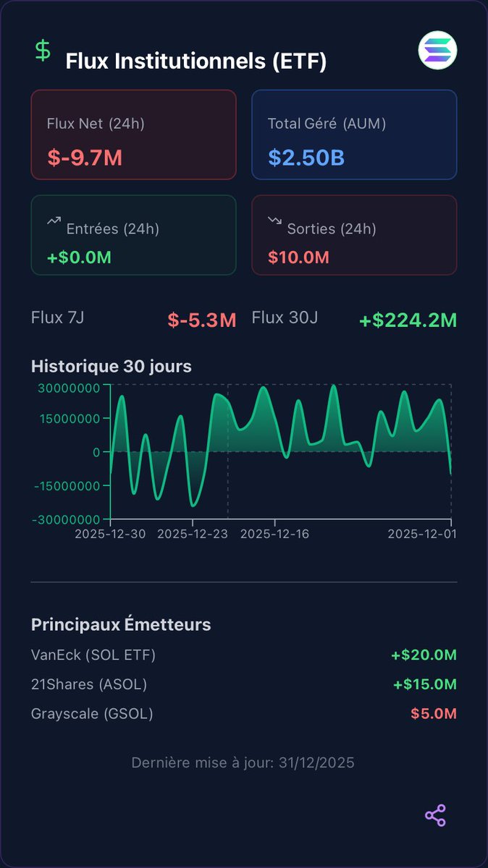
Task: Click the 2025-12-01 axis date
Action: point(422,534)
